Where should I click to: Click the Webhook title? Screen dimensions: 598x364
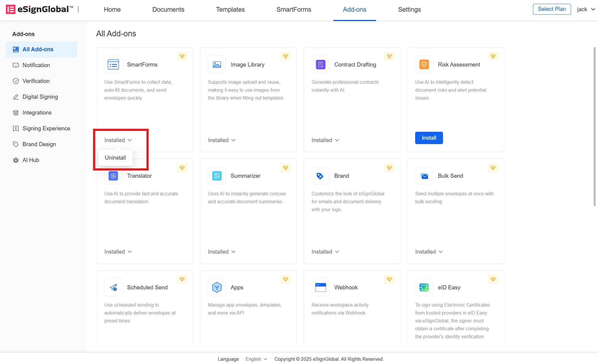(346, 287)
